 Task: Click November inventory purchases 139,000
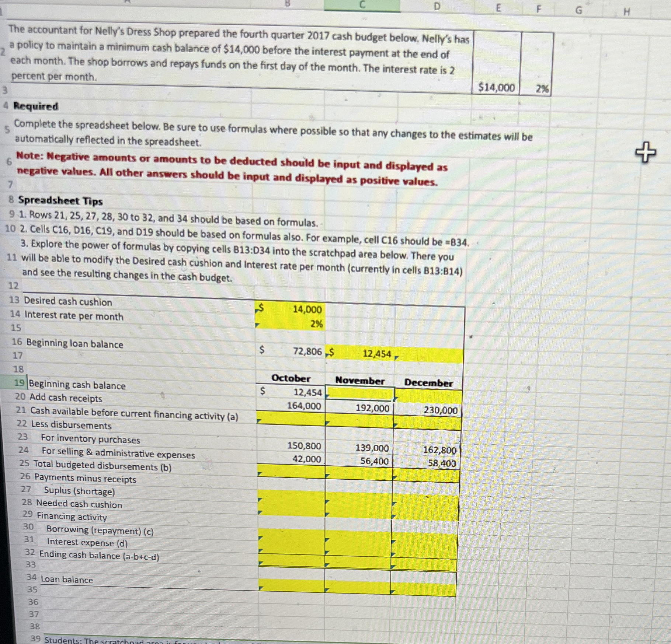(359, 448)
